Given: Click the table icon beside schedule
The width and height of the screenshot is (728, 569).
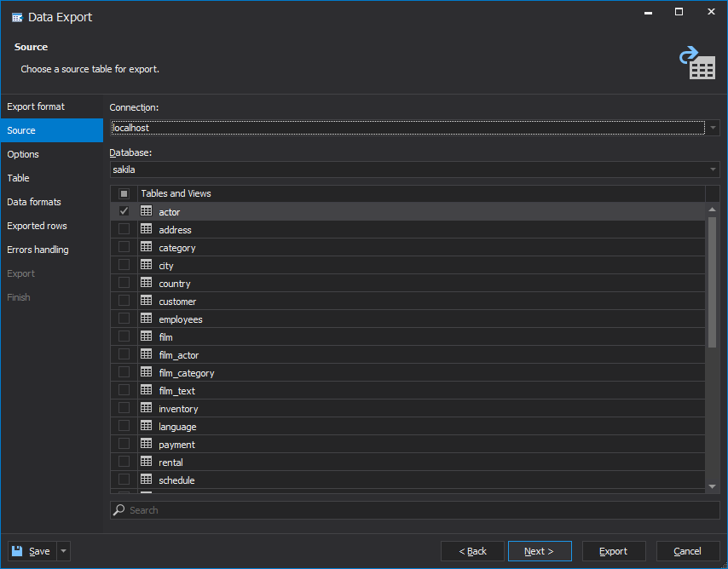Looking at the screenshot, I should [x=147, y=479].
